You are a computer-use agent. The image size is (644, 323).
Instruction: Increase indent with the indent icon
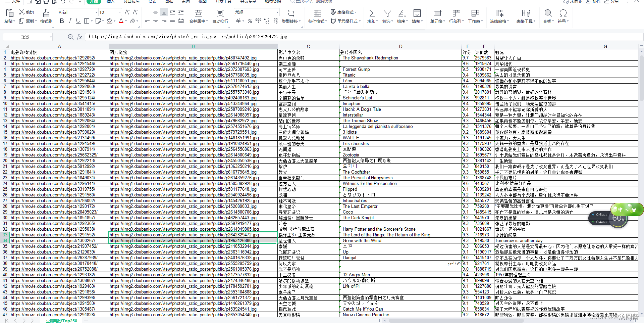[181, 12]
